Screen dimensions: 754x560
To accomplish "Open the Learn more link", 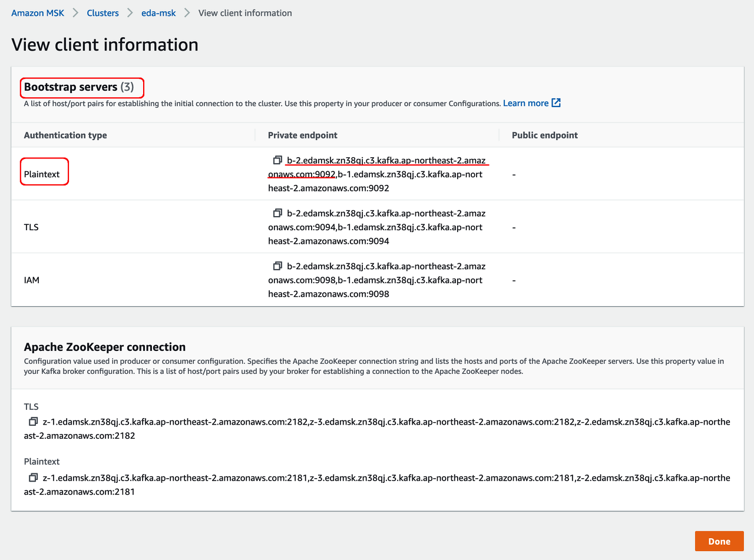I will [x=525, y=103].
